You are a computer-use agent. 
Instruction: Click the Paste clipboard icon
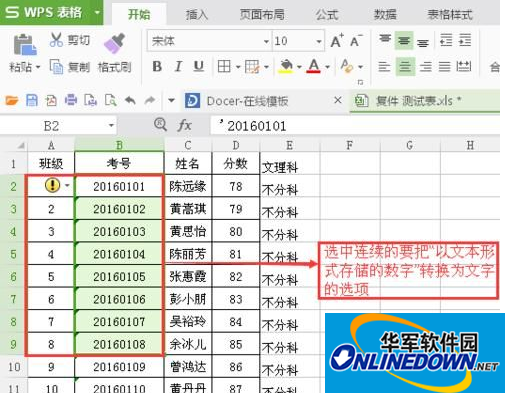[25, 45]
